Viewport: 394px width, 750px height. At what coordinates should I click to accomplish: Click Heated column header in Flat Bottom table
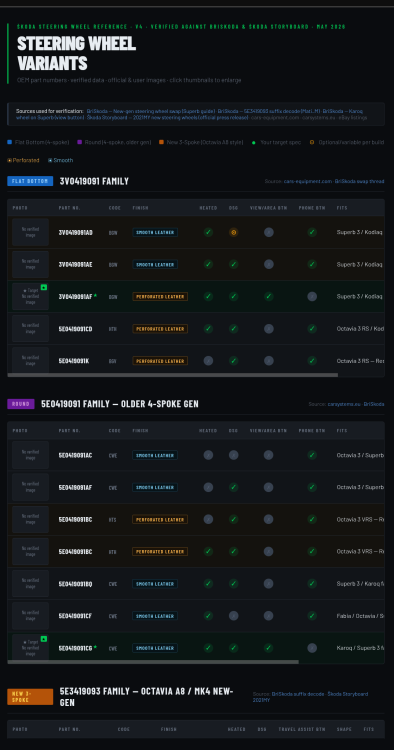[x=208, y=208]
